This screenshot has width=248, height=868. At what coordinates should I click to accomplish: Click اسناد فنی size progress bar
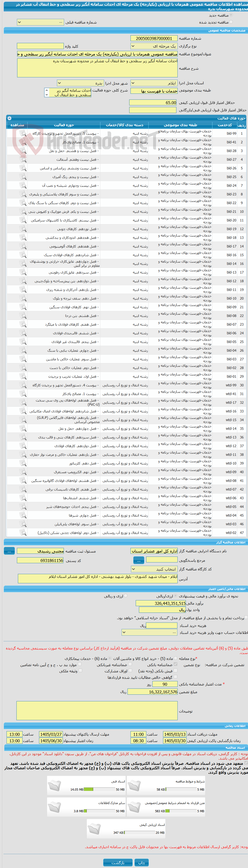(x=99, y=789)
